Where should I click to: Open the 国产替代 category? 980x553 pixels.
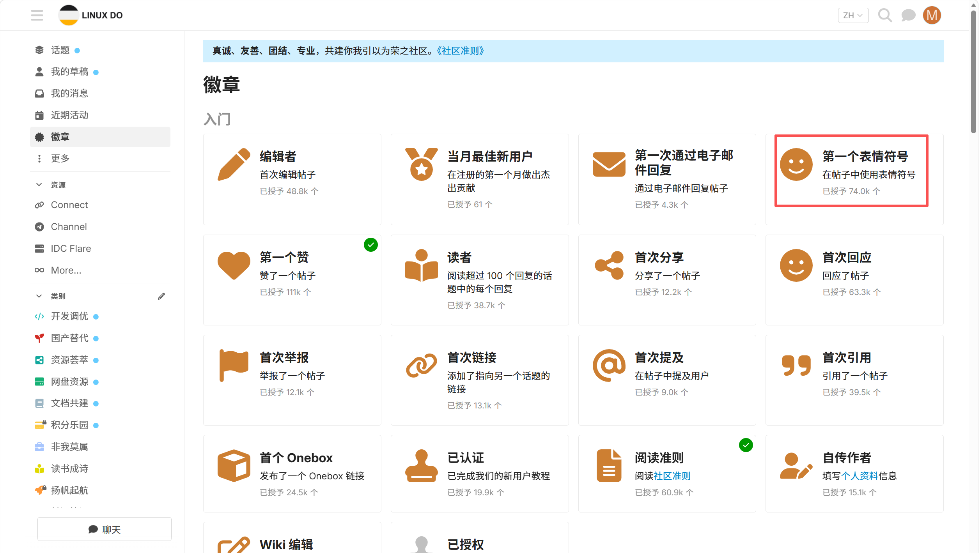pyautogui.click(x=100, y=338)
